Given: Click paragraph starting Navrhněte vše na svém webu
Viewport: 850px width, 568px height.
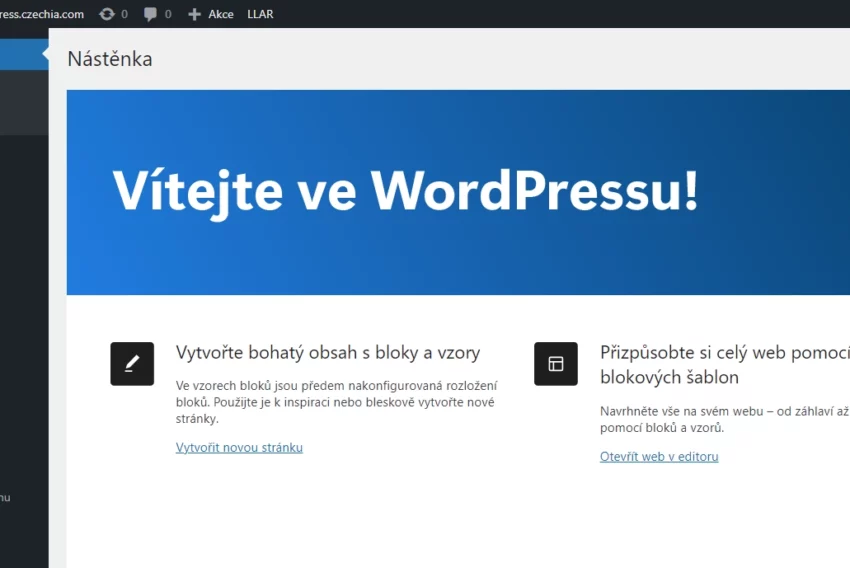Looking at the screenshot, I should [x=725, y=419].
